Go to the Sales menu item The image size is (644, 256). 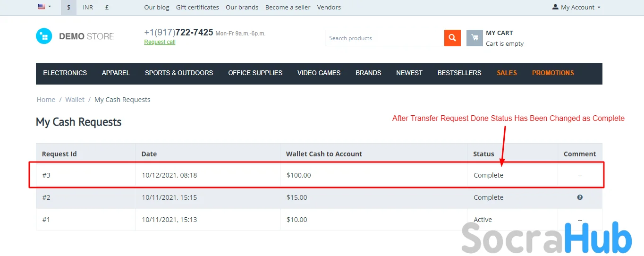(x=507, y=73)
